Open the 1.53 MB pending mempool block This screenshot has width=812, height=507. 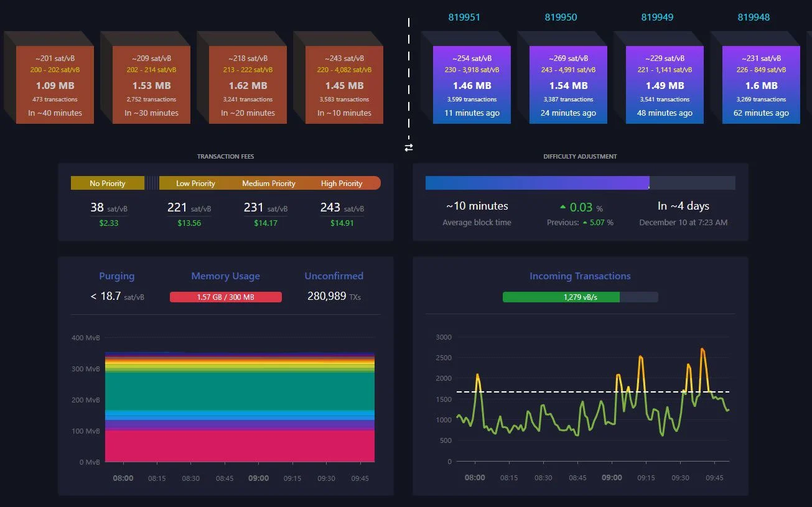click(x=151, y=85)
